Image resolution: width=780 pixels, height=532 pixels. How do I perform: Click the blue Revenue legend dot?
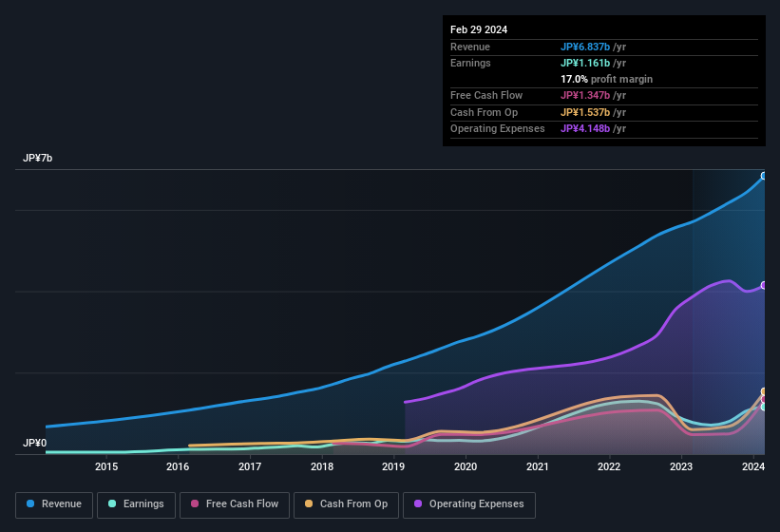(31, 504)
